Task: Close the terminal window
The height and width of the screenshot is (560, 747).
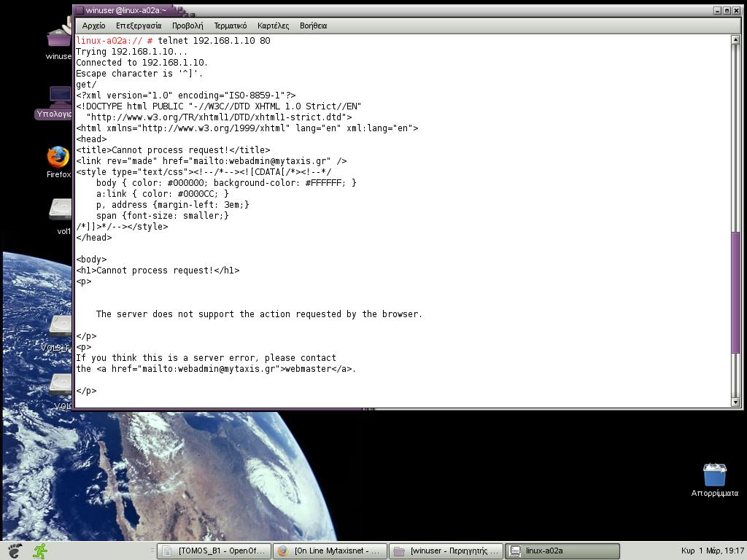Action: [x=737, y=10]
